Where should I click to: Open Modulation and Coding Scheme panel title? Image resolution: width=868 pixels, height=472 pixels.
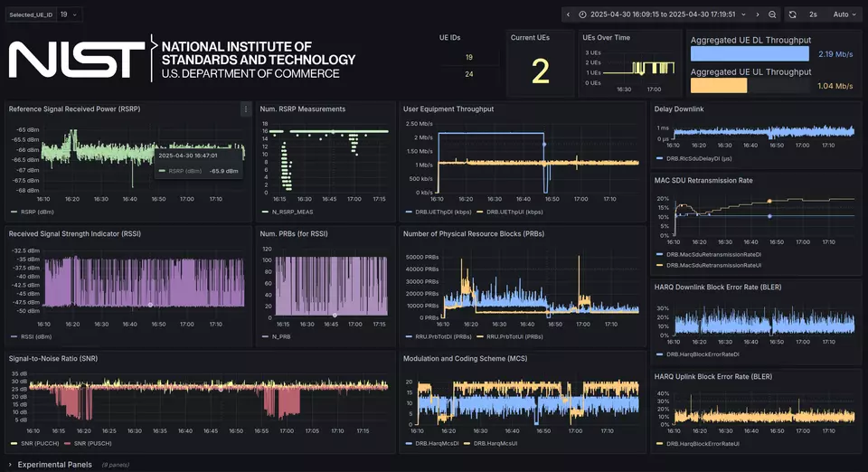(465, 359)
